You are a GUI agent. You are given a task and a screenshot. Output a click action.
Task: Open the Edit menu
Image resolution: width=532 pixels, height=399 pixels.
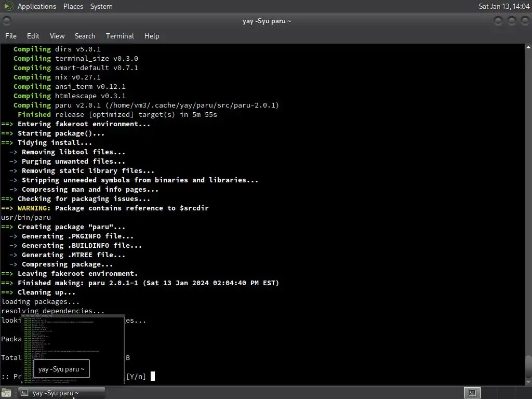33,36
